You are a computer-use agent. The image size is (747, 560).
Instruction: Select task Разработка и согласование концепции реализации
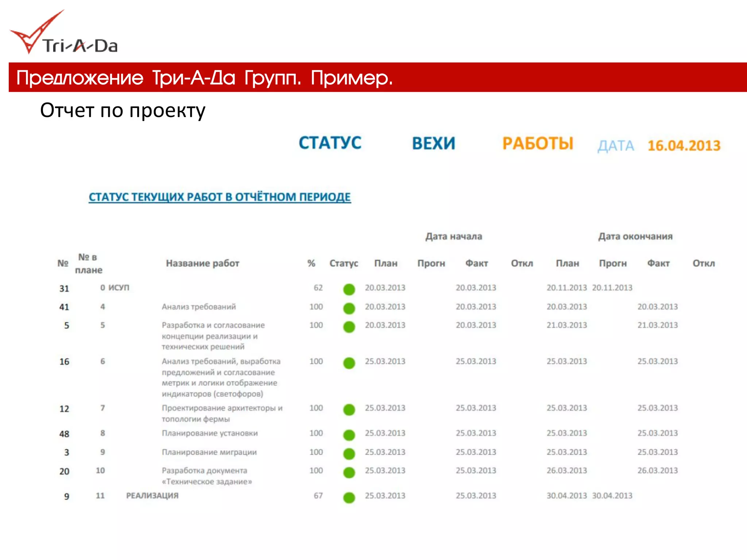coord(213,336)
